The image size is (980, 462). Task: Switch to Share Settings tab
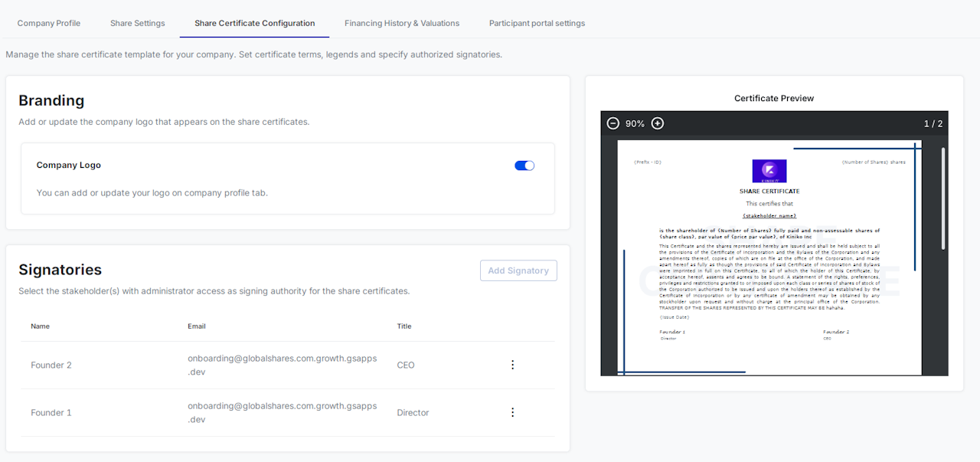pos(138,23)
